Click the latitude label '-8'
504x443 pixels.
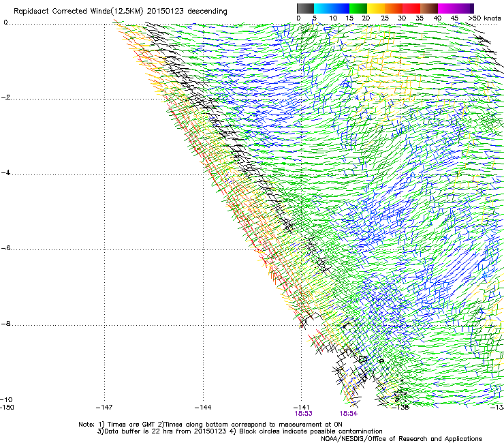click(x=5, y=324)
